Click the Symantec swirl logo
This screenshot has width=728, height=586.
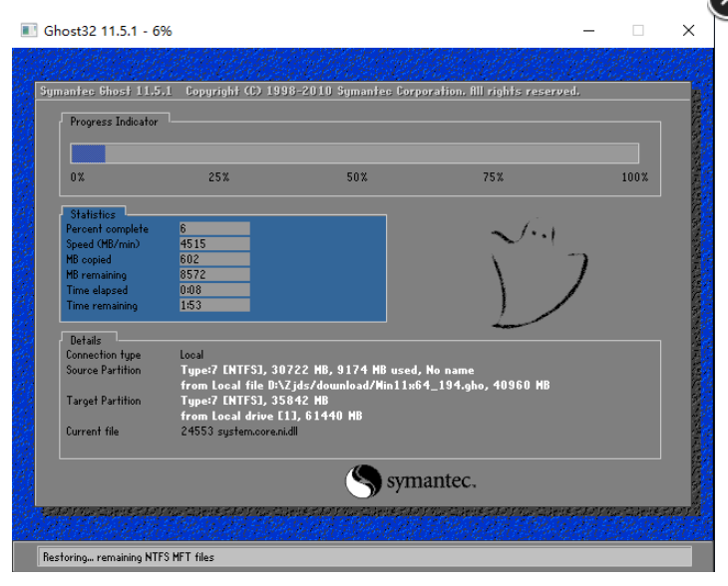363,482
